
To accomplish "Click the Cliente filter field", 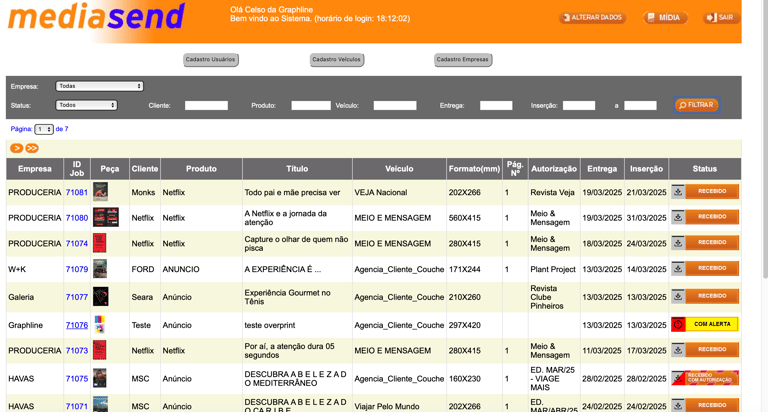I will coord(206,105).
